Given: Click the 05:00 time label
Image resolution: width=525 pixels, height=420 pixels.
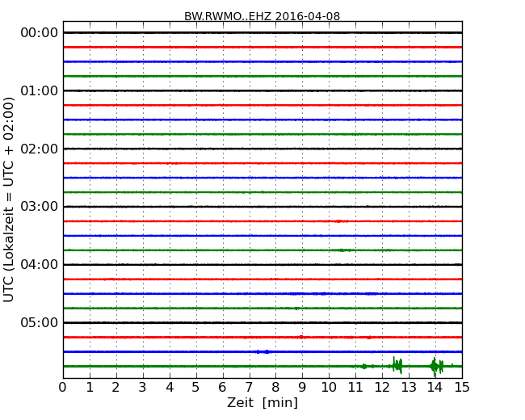Looking at the screenshot, I should [40, 322].
